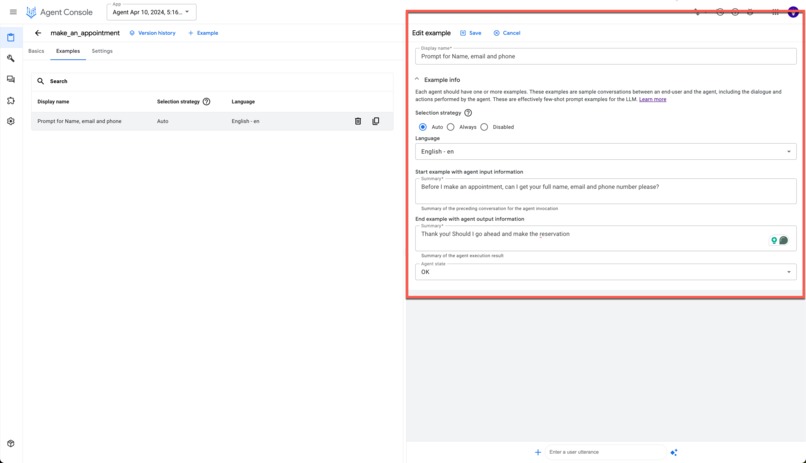Image resolution: width=806 pixels, height=463 pixels.
Task: Open the Language English - en dropdown
Action: [x=606, y=152]
